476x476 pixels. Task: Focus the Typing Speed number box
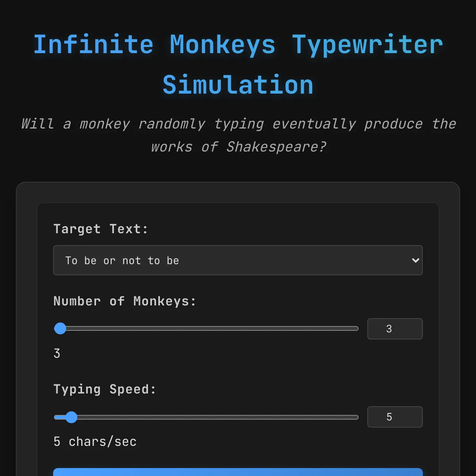395,417
